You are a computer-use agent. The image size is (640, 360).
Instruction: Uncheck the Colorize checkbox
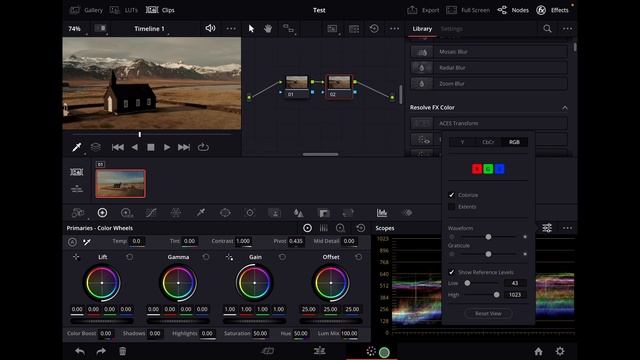tap(451, 195)
